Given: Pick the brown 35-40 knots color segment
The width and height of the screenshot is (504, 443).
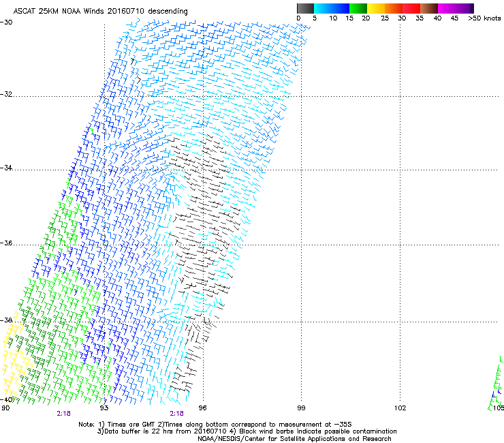Looking at the screenshot, I should (x=429, y=8).
